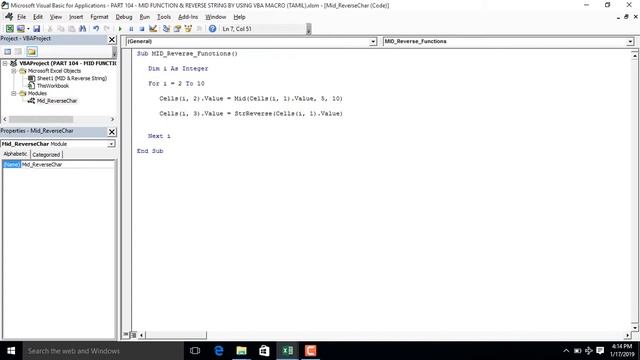Click View Object icon in Project panel

[x=19, y=51]
